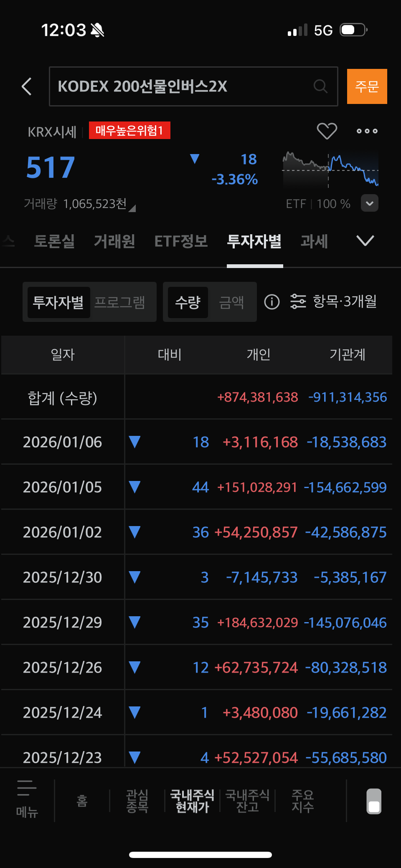Tap the -3.36% change rate

click(234, 180)
